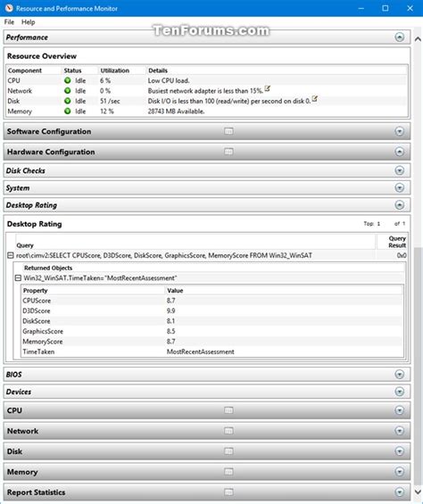Image resolution: width=423 pixels, height=504 pixels.
Task: Collapse the Desktop Rating section arrow
Action: tap(400, 205)
